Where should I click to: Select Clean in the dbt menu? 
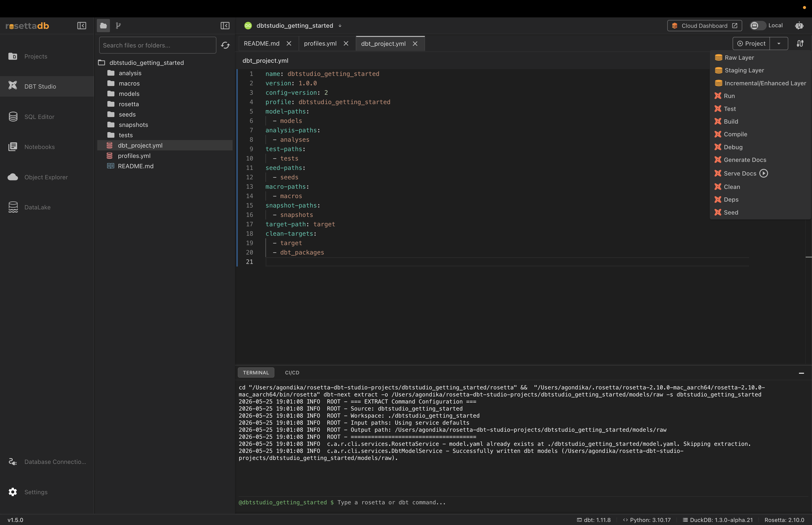(760, 187)
